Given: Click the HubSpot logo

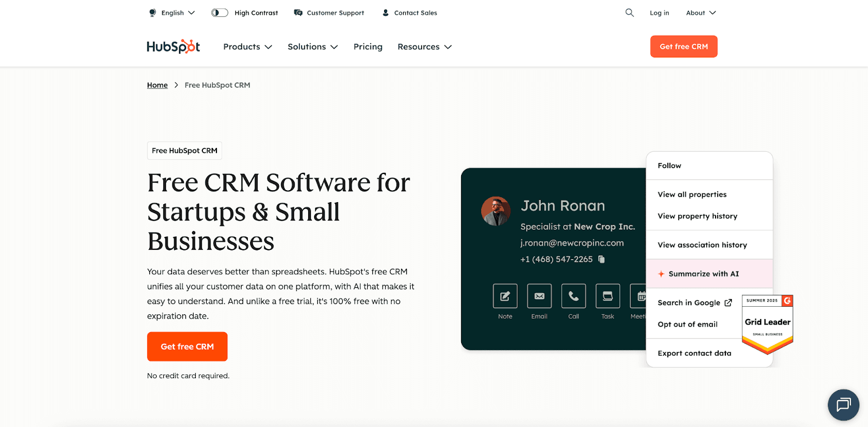Looking at the screenshot, I should tap(173, 47).
